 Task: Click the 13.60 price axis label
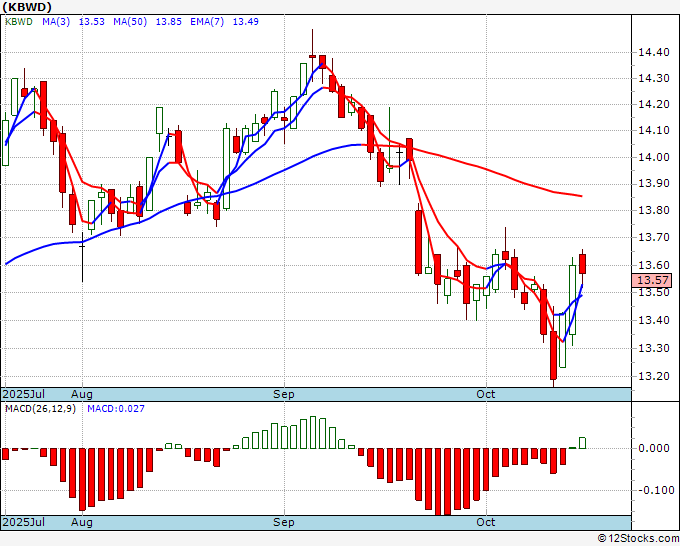tap(654, 265)
